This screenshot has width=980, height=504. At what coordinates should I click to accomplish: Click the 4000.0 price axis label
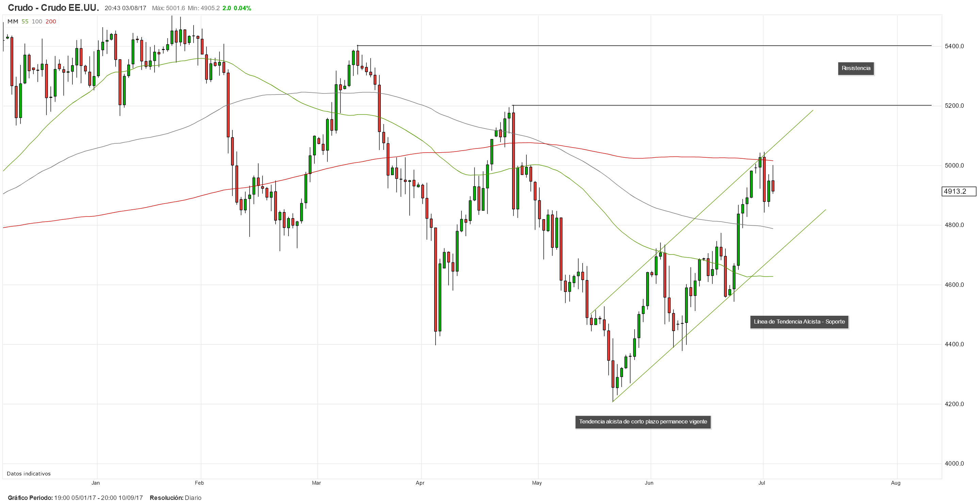(x=954, y=464)
